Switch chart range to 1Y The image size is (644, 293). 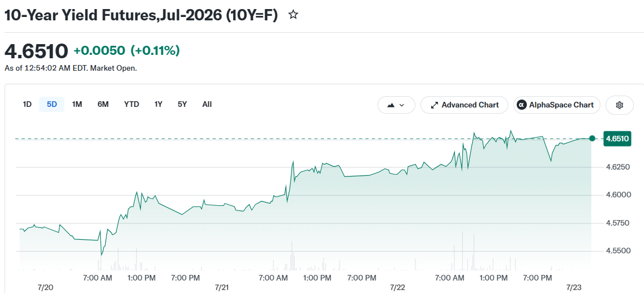click(x=158, y=104)
